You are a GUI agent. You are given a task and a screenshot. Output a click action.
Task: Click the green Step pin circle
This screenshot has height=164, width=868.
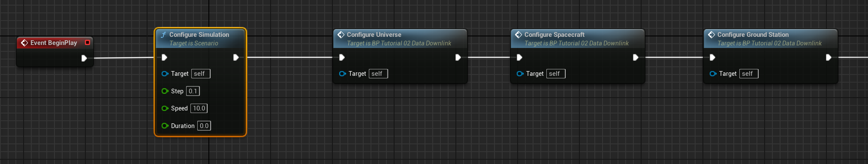[165, 91]
